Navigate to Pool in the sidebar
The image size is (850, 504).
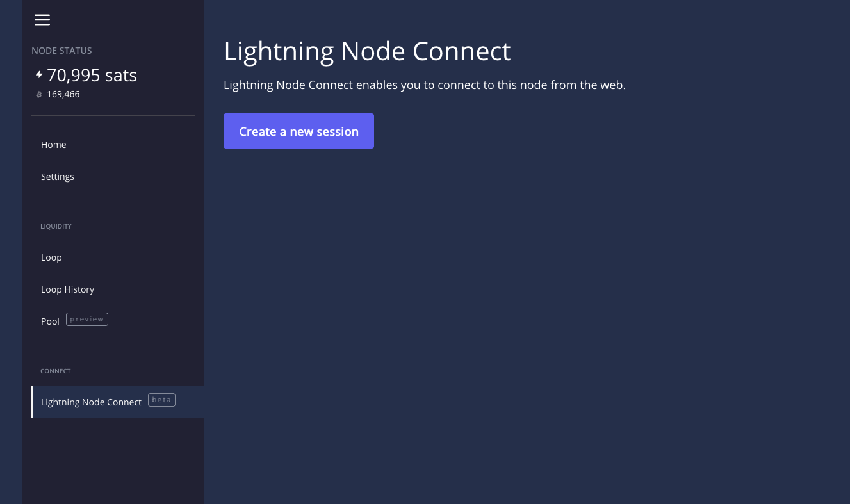(50, 321)
